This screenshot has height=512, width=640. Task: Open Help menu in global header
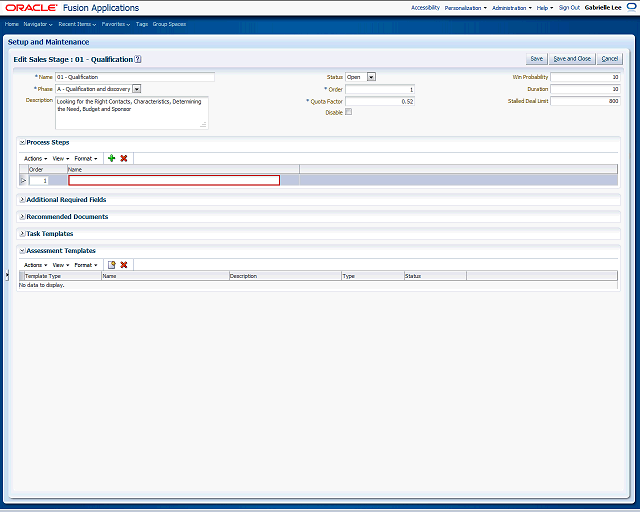pyautogui.click(x=545, y=8)
